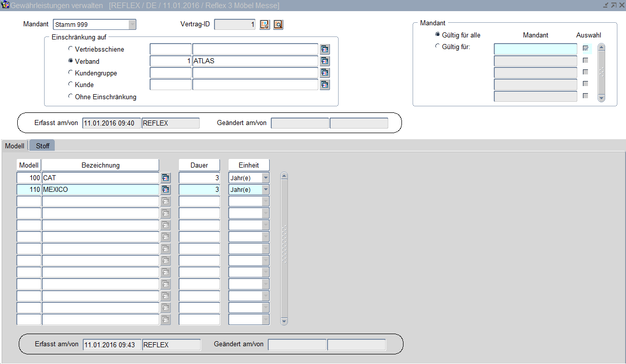Viewport: 626px width, 364px height.
Task: Click the search contract magnifier icon
Action: tap(278, 24)
